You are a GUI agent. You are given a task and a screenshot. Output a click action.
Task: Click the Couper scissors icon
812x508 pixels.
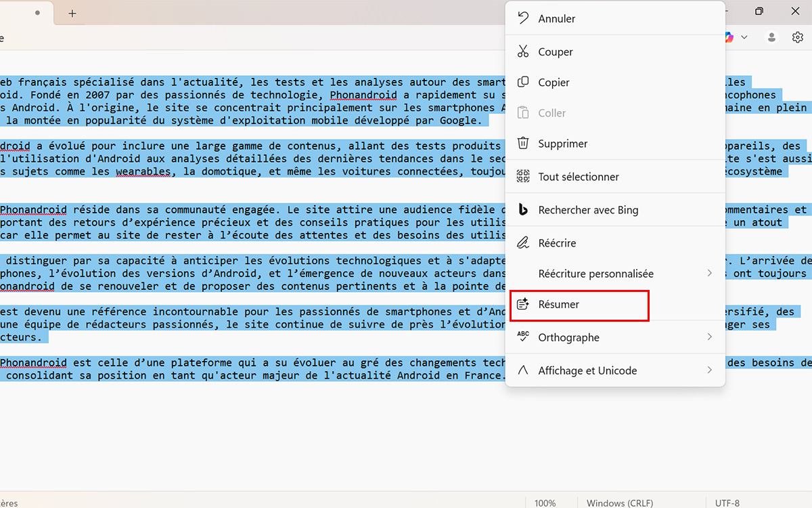[x=523, y=51]
